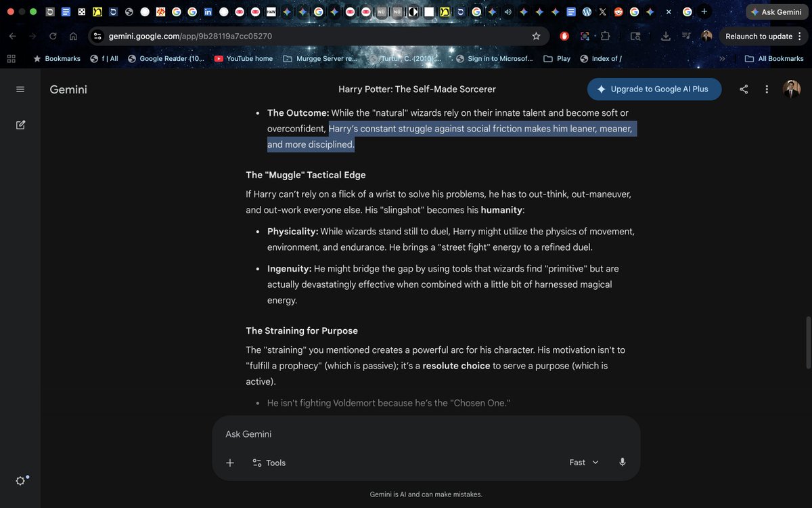812x508 pixels.
Task: Open the Gemini main menu hamburger
Action: point(20,89)
